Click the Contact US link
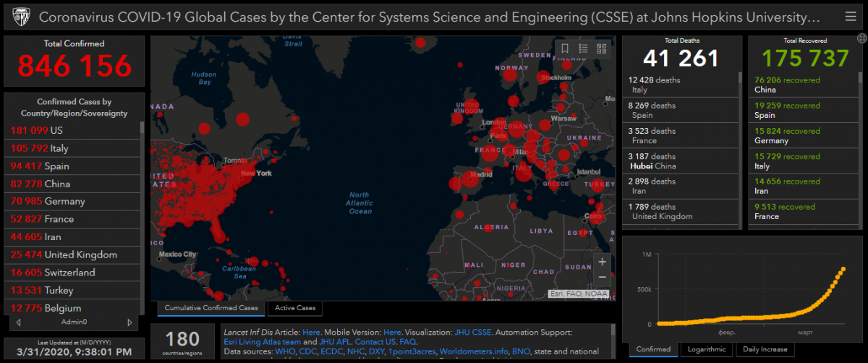868x363 pixels. (375, 341)
